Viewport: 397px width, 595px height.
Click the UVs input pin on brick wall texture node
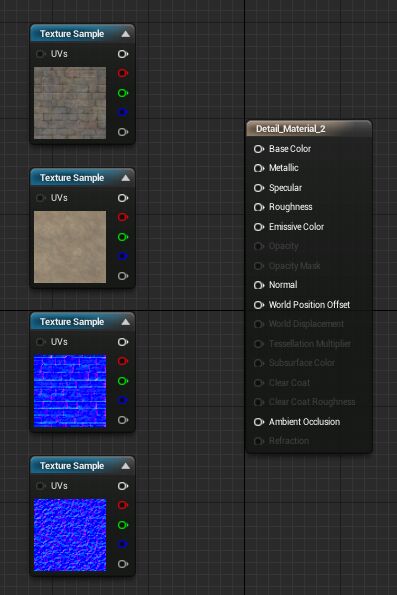click(x=40, y=54)
